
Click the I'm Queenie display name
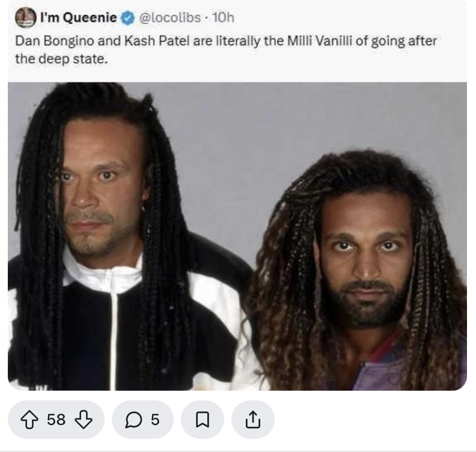(x=79, y=17)
